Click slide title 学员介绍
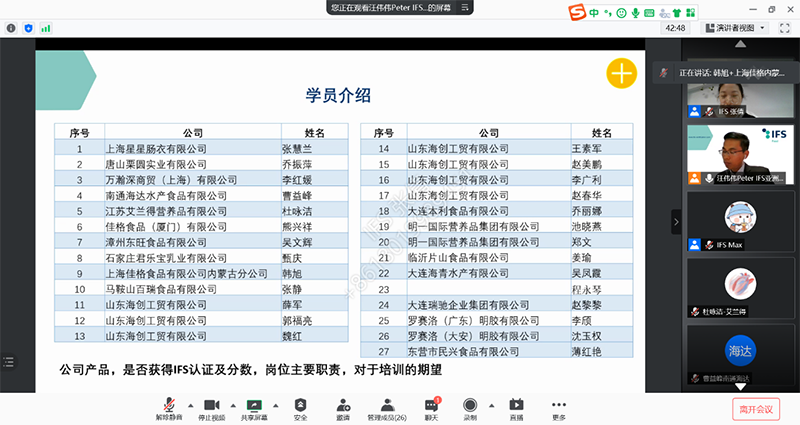 pyautogui.click(x=338, y=95)
